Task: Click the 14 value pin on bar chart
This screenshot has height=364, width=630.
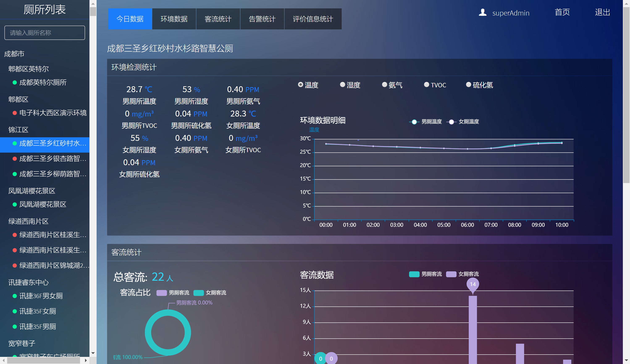Action: point(472,284)
